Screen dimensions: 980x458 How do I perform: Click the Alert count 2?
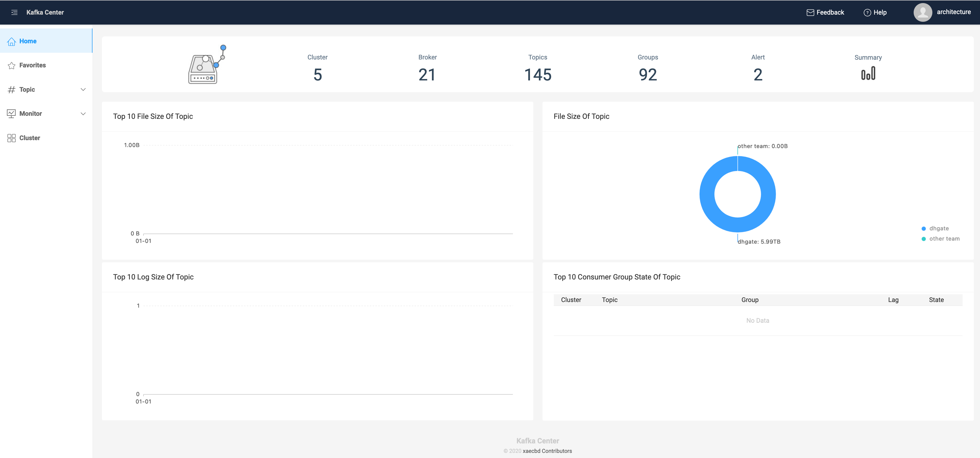pyautogui.click(x=758, y=75)
